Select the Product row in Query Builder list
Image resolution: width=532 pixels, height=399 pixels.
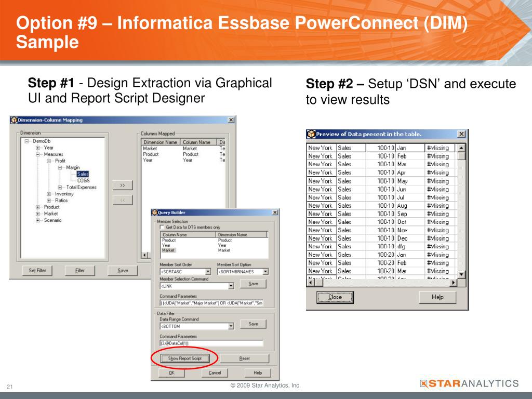tap(214, 240)
